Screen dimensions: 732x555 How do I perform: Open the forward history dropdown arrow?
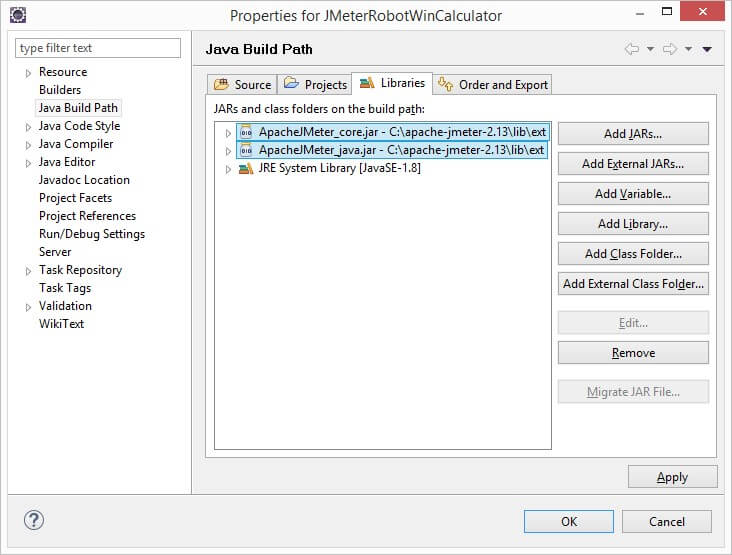click(x=688, y=49)
